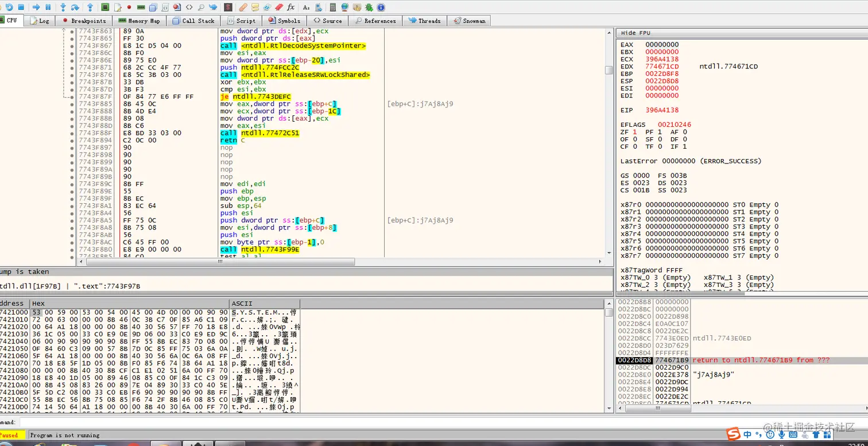Switch to the Snowman tab
This screenshot has height=446, width=868.
coord(468,21)
